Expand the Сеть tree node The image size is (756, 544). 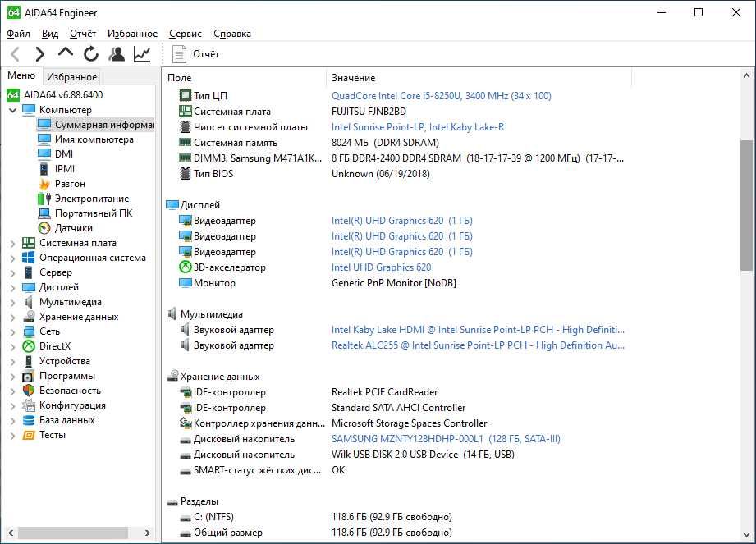coord(13,332)
